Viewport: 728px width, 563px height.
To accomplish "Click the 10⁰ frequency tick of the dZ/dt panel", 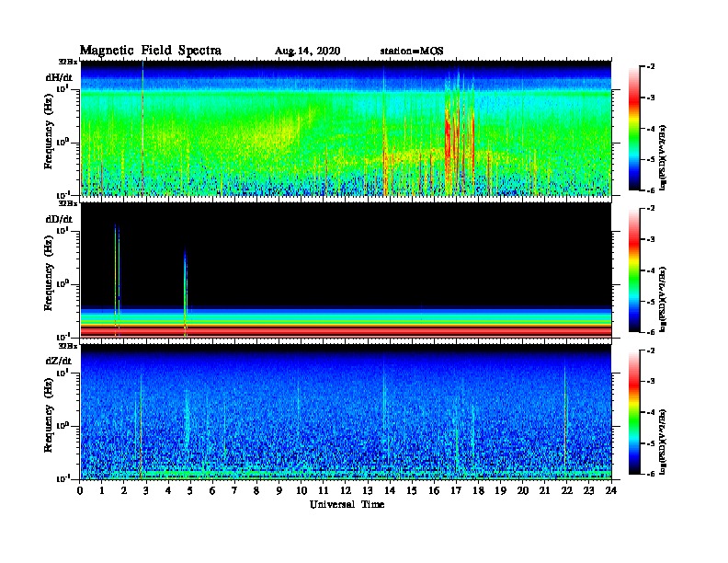I will coord(63,425).
